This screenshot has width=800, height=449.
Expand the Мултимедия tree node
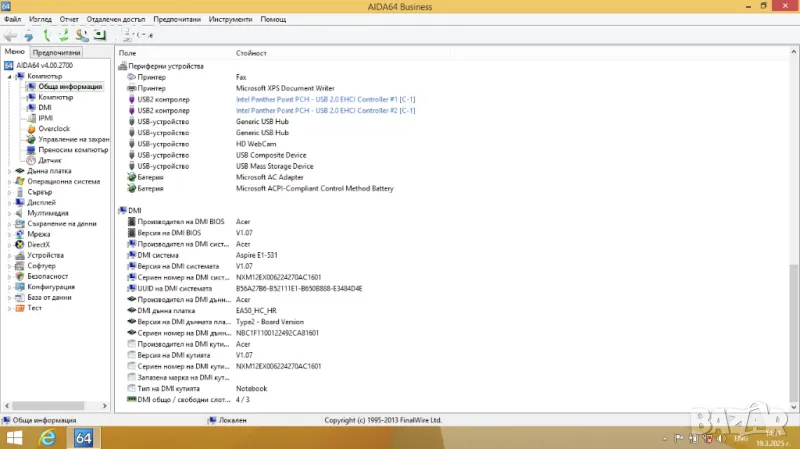tap(10, 213)
